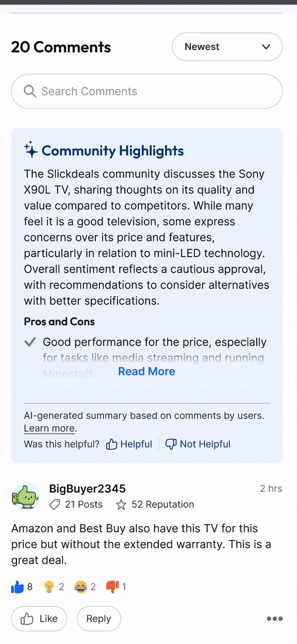The width and height of the screenshot is (297, 644).
Task: Click the red thumbs-down reaction icon
Action: tap(112, 587)
